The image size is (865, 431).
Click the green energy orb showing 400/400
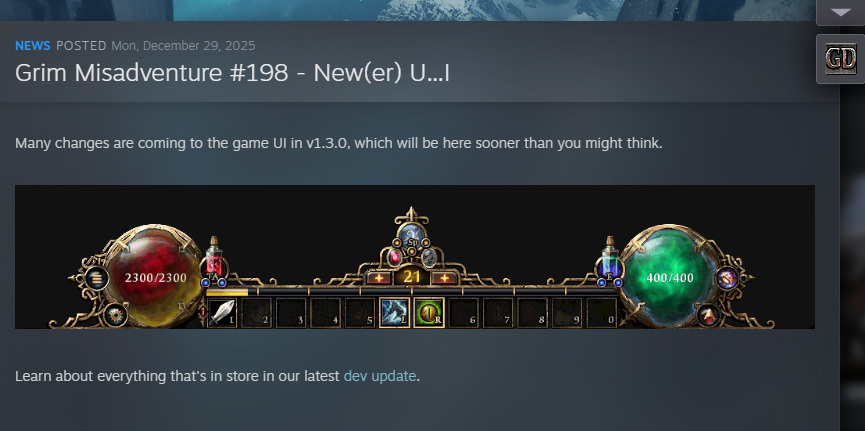669,276
